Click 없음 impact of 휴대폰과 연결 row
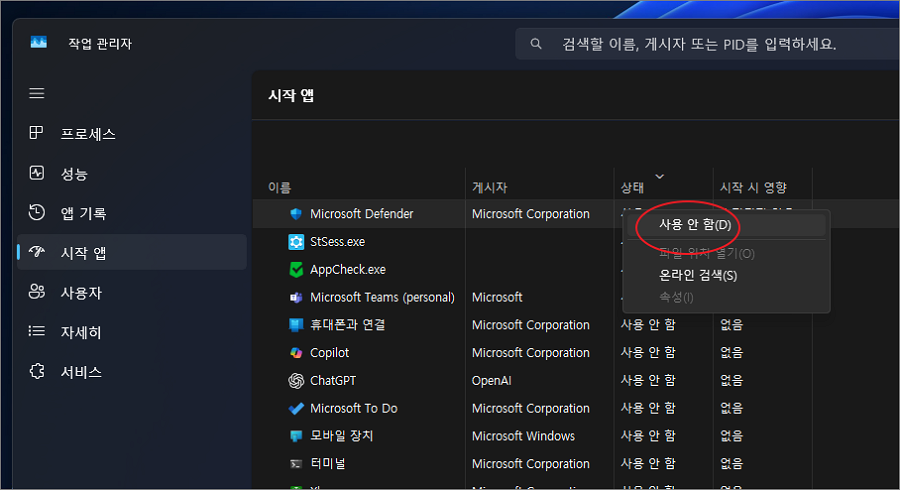This screenshot has height=490, width=900. [x=731, y=325]
